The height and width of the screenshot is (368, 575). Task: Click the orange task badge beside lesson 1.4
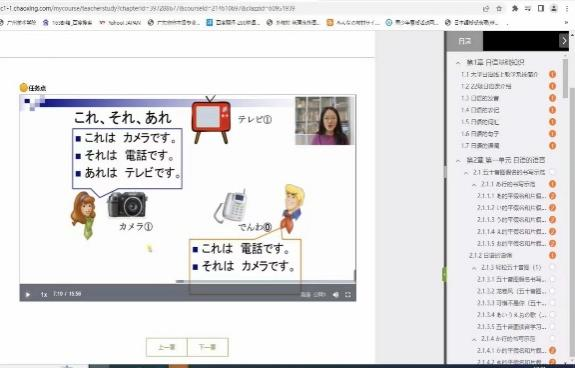pyautogui.click(x=552, y=110)
